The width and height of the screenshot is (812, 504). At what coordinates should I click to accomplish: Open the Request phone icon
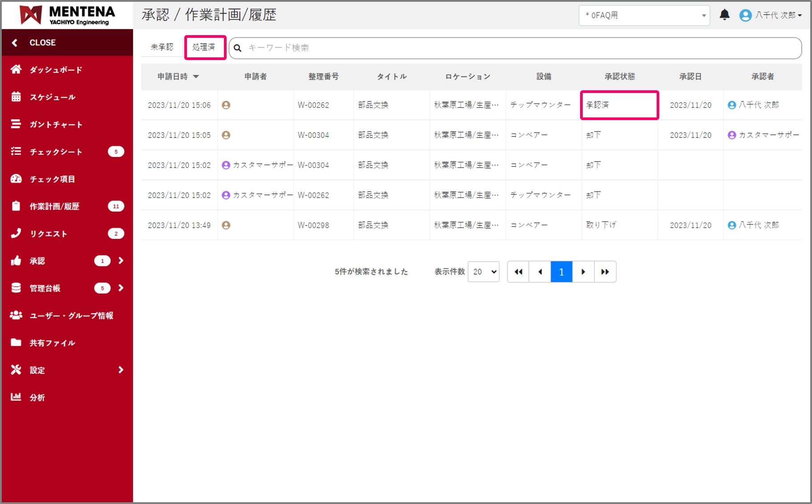pyautogui.click(x=16, y=233)
